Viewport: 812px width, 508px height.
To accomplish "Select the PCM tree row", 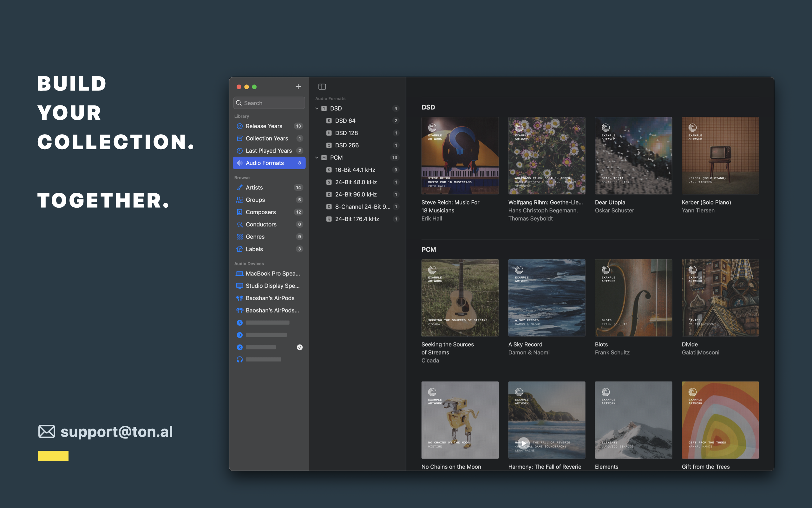I will click(x=358, y=157).
